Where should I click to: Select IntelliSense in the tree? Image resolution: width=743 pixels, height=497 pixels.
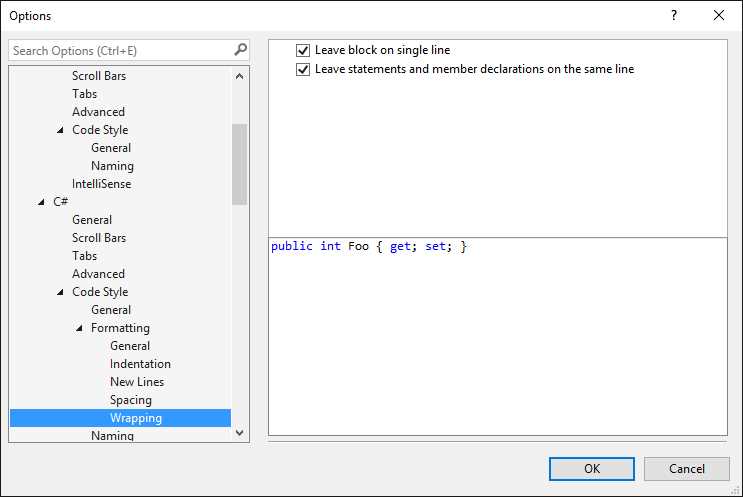click(x=101, y=184)
